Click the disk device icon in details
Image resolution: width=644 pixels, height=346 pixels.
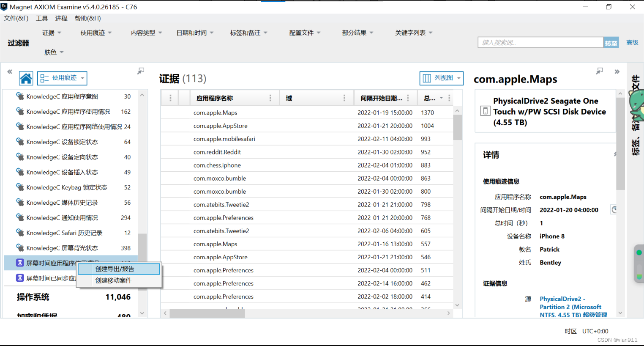pos(485,111)
